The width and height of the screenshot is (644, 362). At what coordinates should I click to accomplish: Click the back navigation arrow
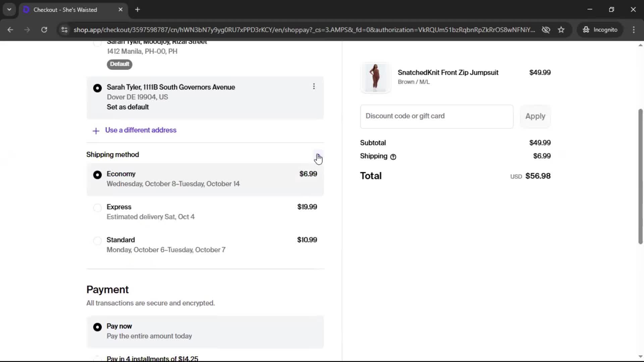pos(10,30)
